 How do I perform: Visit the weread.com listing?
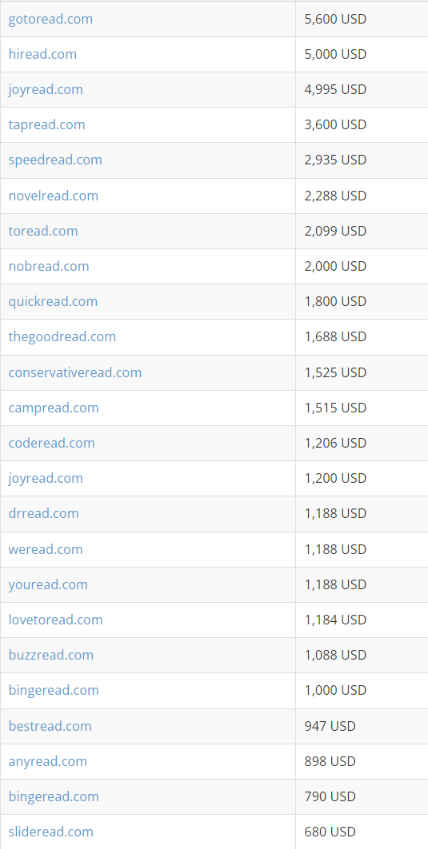tap(46, 549)
